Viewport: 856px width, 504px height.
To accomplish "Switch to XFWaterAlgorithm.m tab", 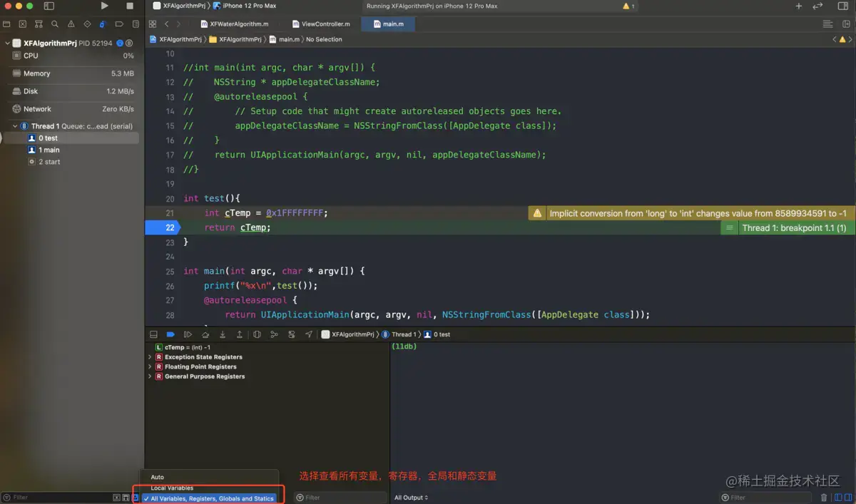I will tap(234, 24).
